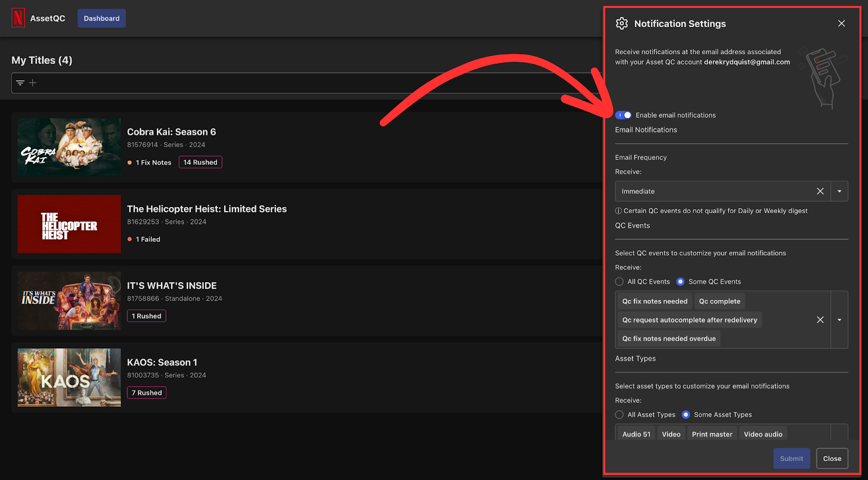Click the filter icon in My Titles
The height and width of the screenshot is (480, 868).
20,83
